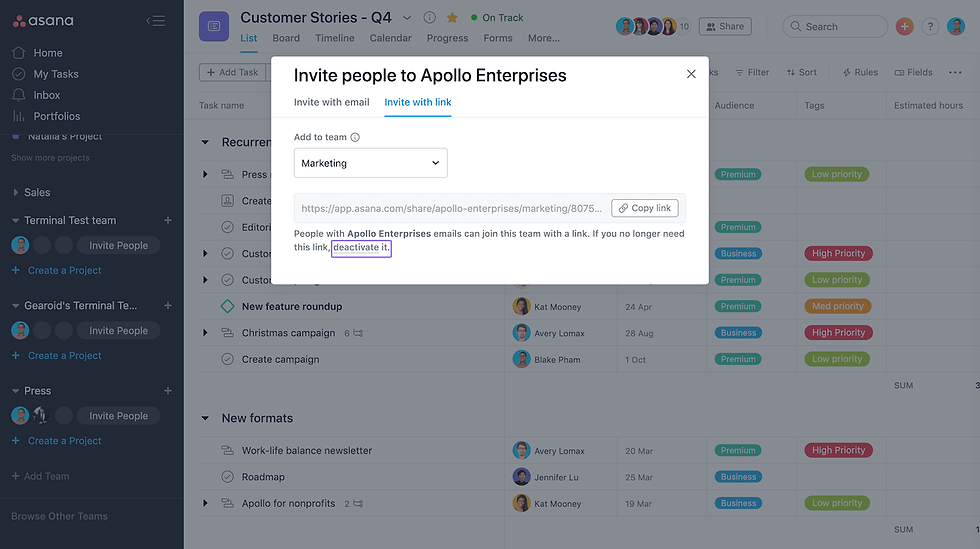Click the Asana logo
This screenshot has width=980, height=549.
(43, 21)
